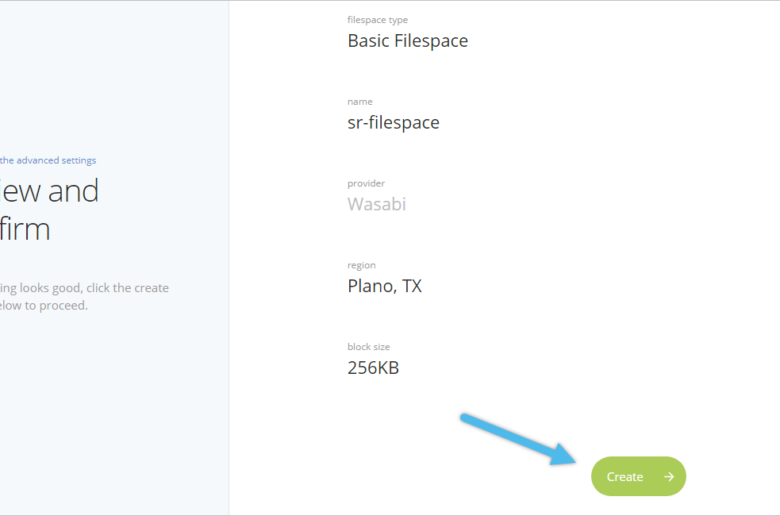
Task: Select the Plano, TX region value
Action: (385, 286)
